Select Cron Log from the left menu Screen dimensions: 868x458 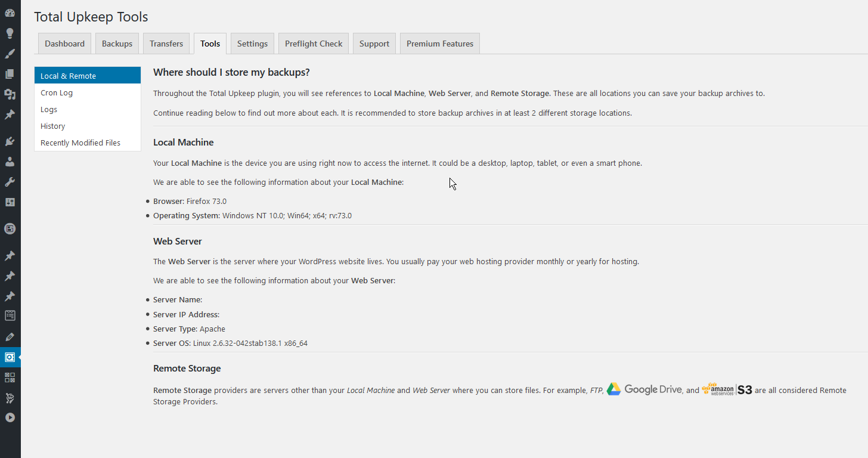[57, 92]
